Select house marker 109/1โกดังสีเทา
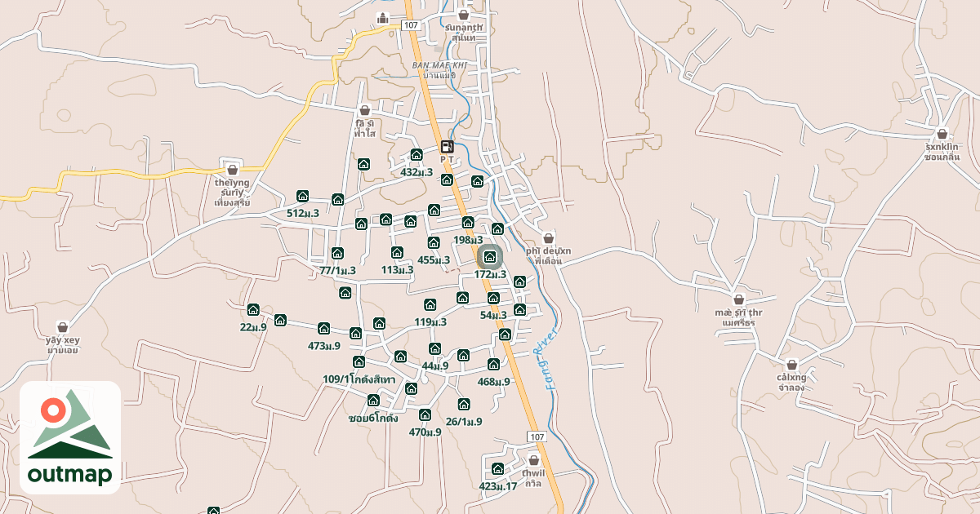This screenshot has width=980, height=514. tap(359, 361)
